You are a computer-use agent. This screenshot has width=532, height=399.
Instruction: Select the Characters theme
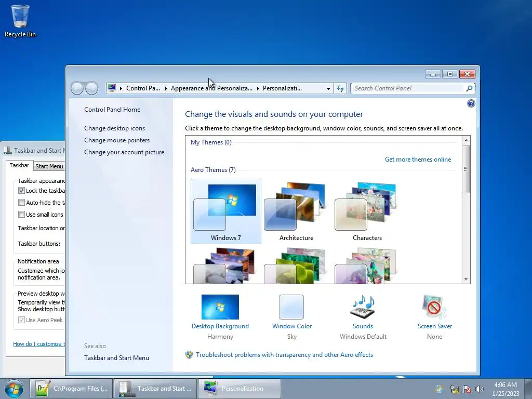367,211
